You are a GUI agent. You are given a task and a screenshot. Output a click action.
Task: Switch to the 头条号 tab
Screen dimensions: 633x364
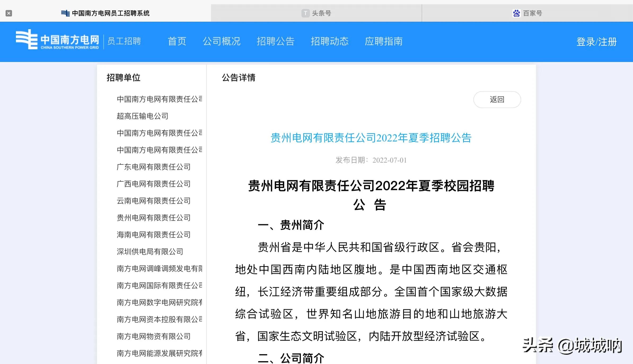point(316,13)
